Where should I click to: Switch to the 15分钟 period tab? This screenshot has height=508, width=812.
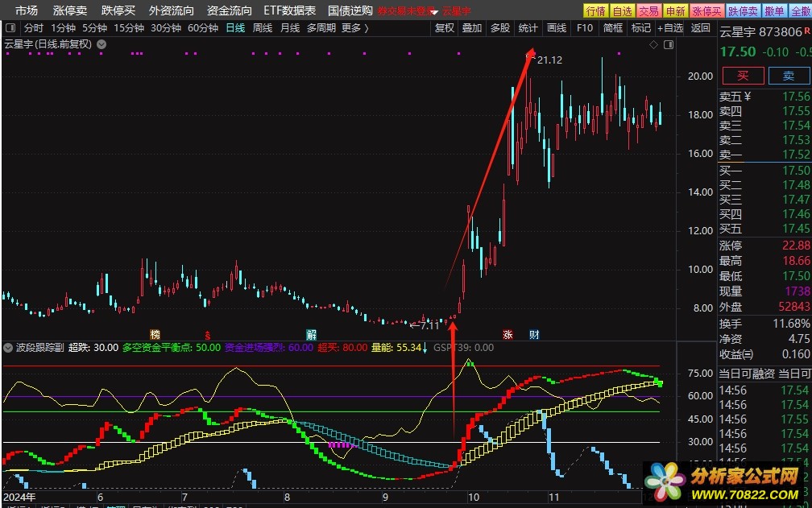[129, 28]
